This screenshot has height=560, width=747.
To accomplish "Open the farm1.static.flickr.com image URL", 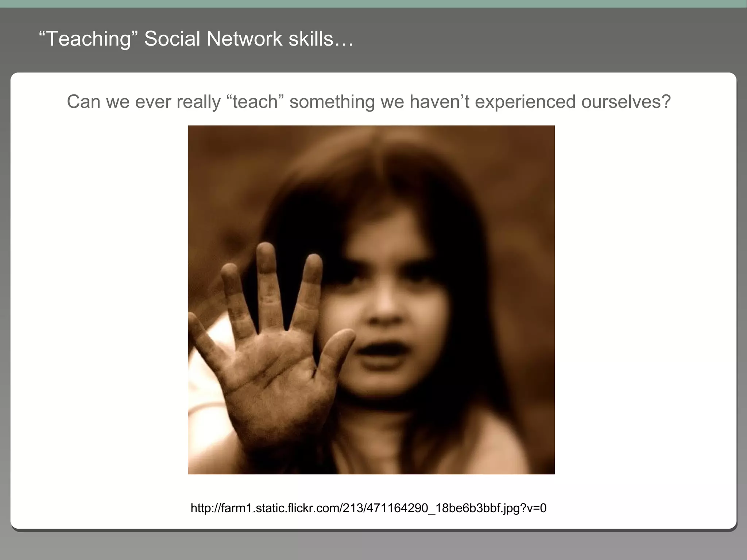I will coord(368,508).
